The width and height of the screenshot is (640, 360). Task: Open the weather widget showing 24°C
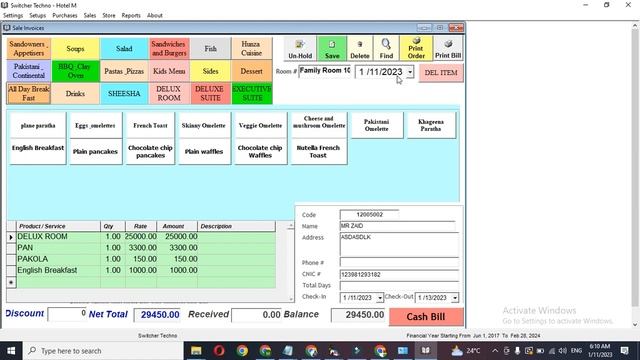click(x=466, y=351)
